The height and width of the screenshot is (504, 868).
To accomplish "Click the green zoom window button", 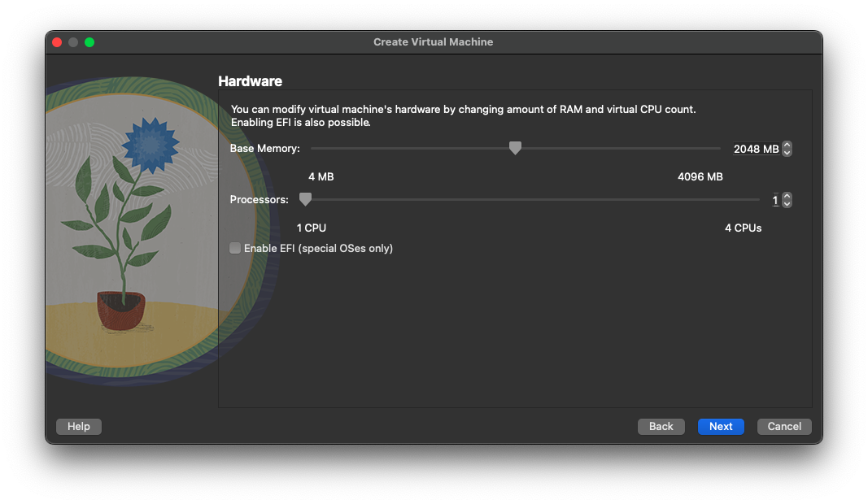I will (89, 42).
